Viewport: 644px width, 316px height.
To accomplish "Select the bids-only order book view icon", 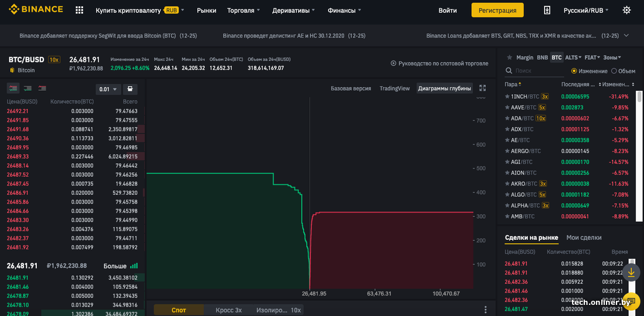I will [28, 88].
